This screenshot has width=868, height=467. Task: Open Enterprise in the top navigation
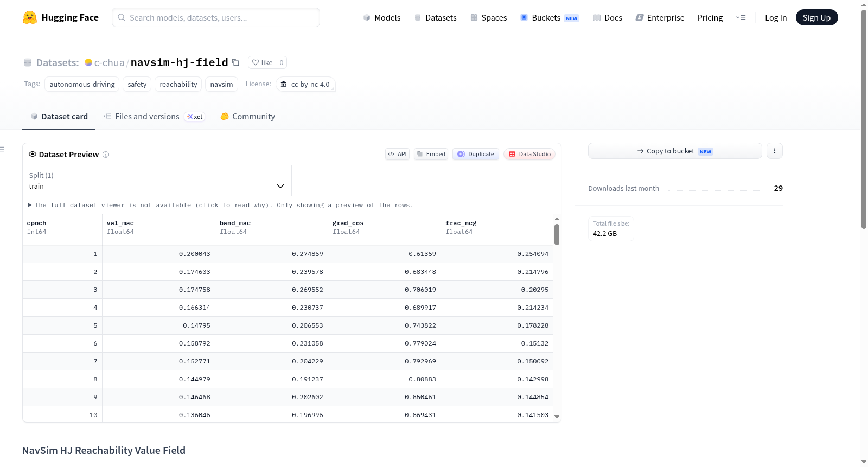(x=660, y=17)
